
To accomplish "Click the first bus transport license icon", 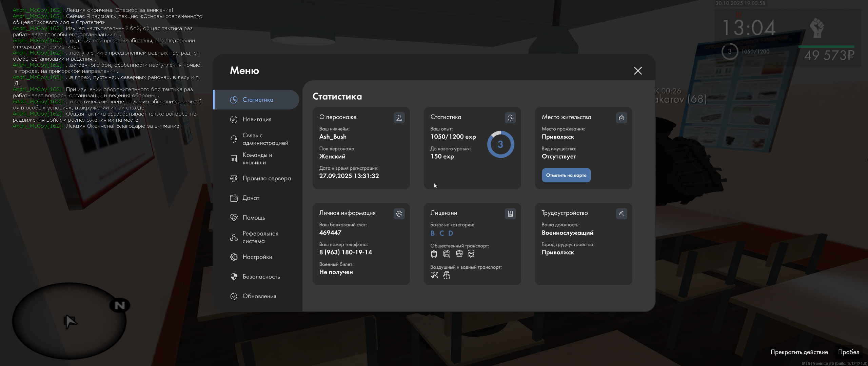I will [434, 254].
